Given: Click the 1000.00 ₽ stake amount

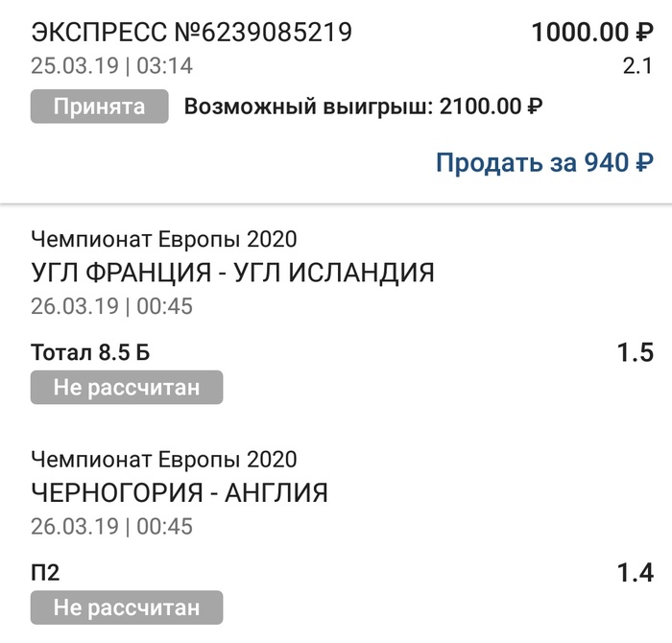Looking at the screenshot, I should click(591, 33).
